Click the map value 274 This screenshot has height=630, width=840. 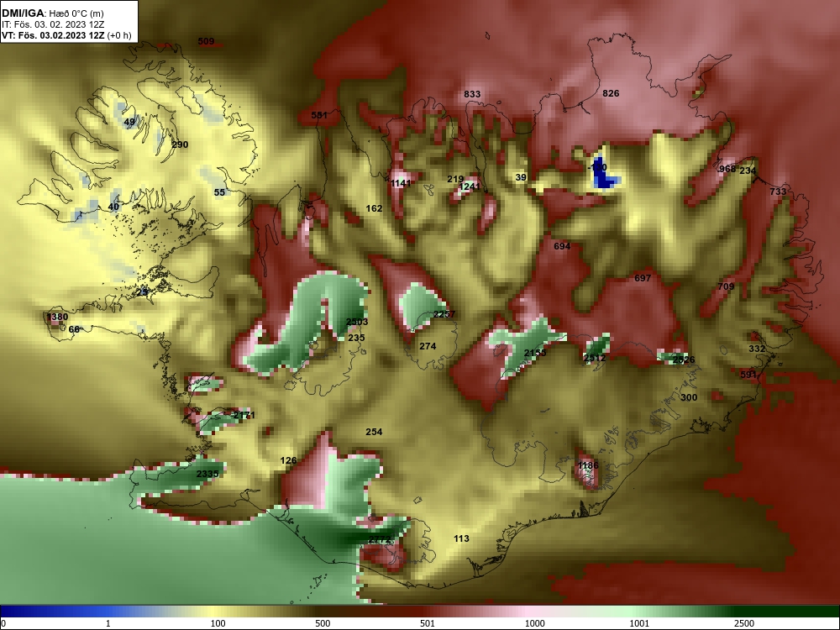point(428,347)
